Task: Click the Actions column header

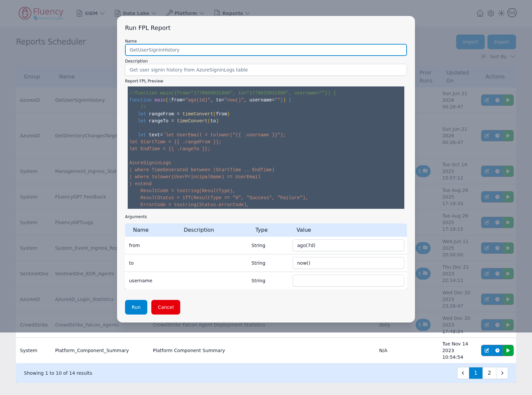Action: [495, 76]
